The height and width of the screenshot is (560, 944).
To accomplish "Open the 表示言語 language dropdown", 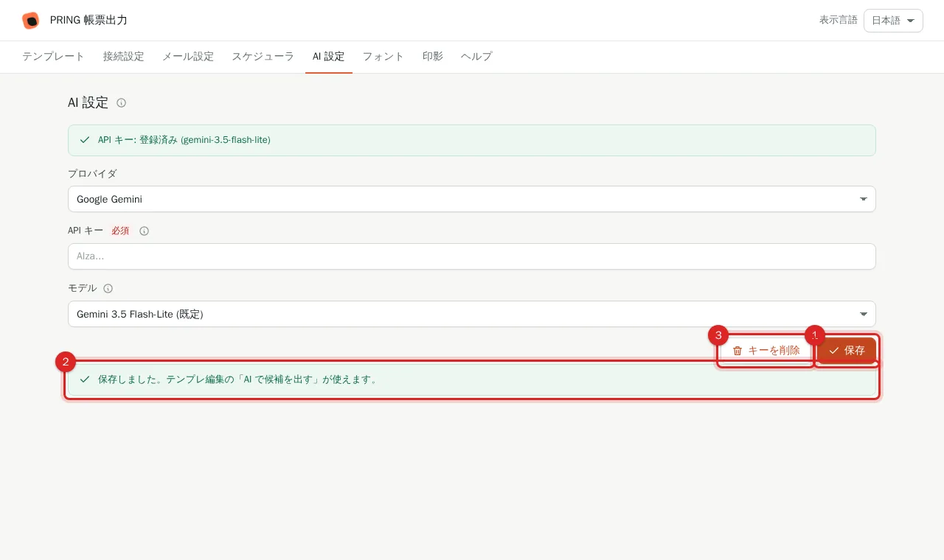I will pyautogui.click(x=893, y=21).
